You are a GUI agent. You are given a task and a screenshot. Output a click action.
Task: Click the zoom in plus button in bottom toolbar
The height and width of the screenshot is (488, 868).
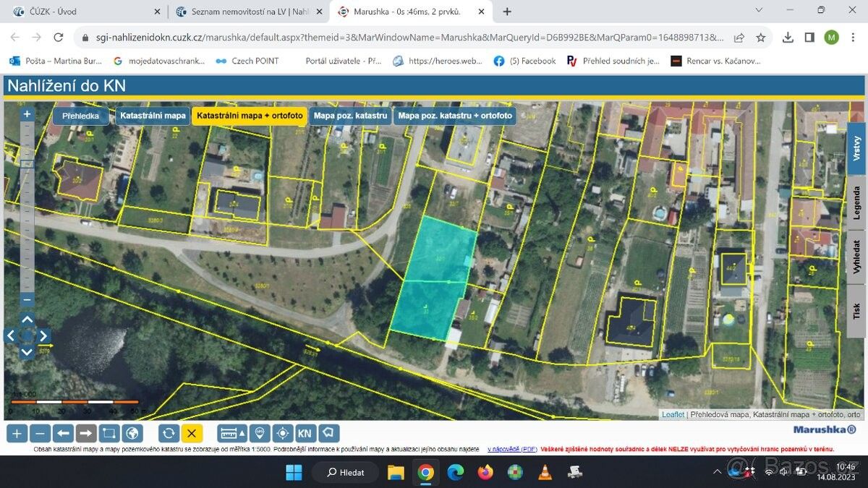pyautogui.click(x=17, y=433)
